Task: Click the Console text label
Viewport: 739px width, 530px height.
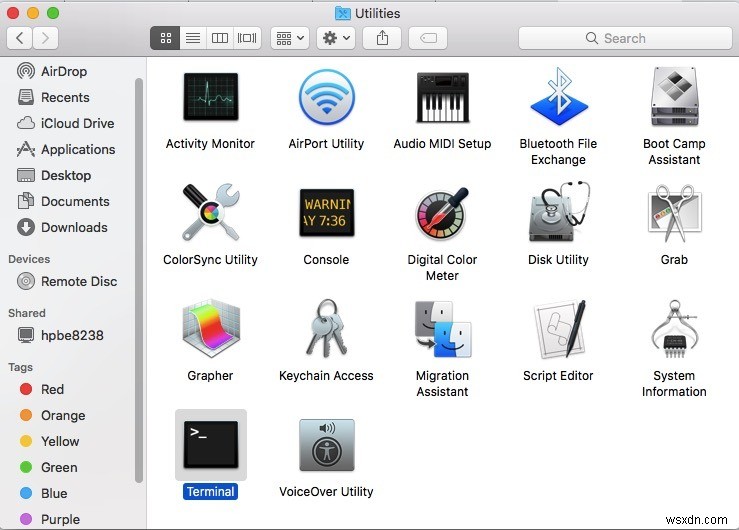Action: click(x=326, y=260)
